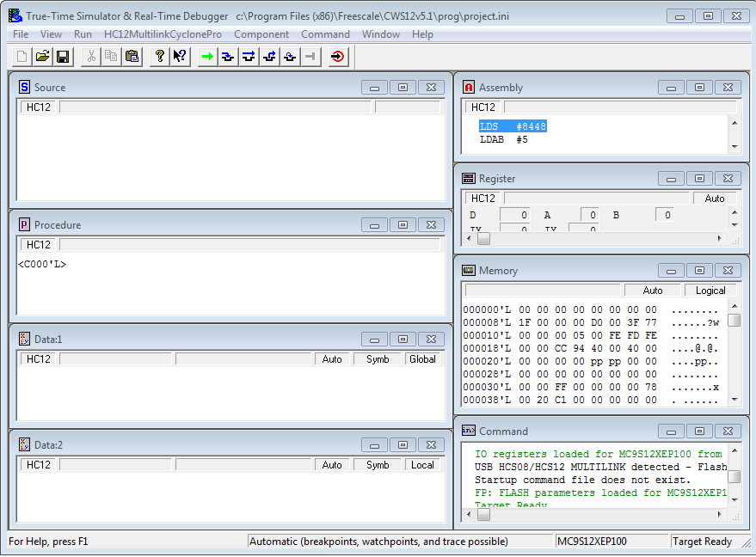
Task: Click Logical field in Memory window
Action: [x=710, y=290]
